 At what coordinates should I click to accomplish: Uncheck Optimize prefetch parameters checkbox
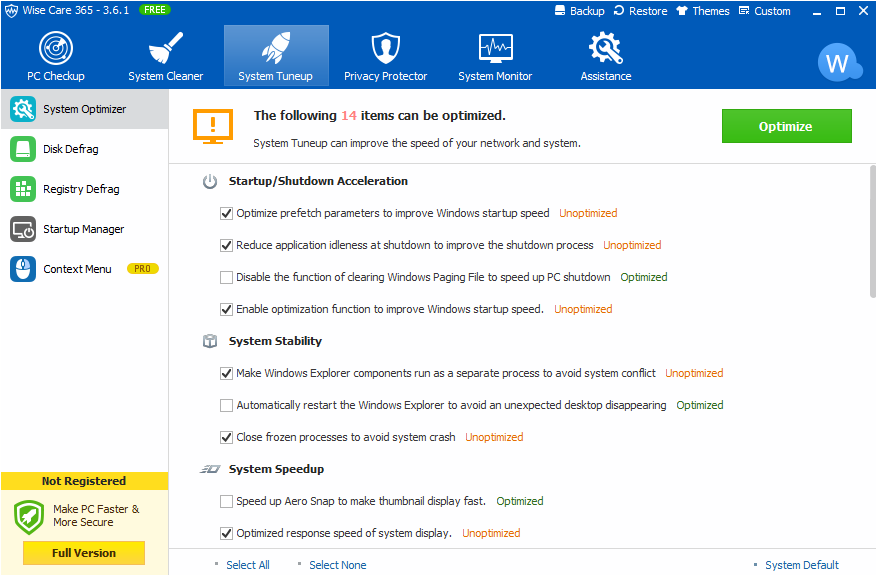tap(227, 214)
